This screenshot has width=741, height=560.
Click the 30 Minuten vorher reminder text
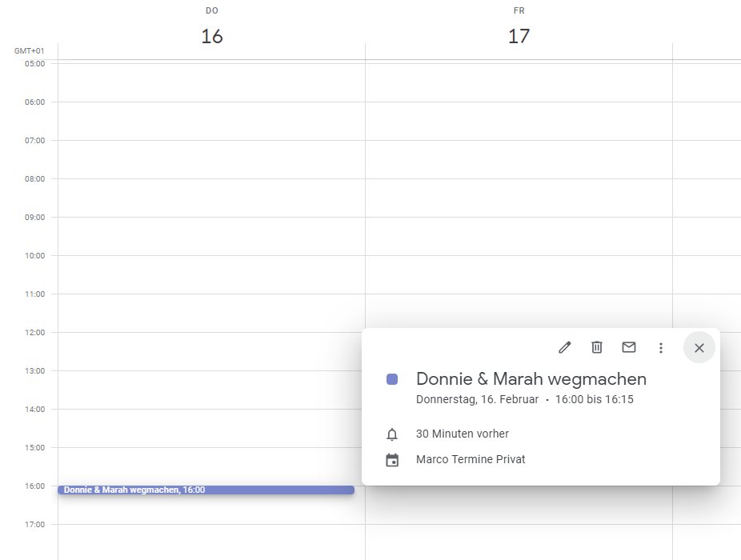click(x=463, y=434)
